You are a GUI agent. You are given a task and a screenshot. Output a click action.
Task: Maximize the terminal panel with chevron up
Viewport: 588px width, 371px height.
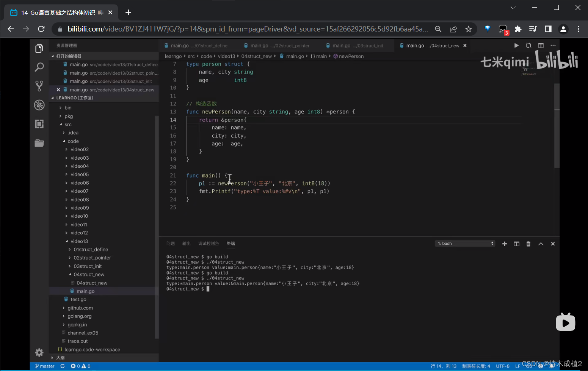(x=541, y=244)
